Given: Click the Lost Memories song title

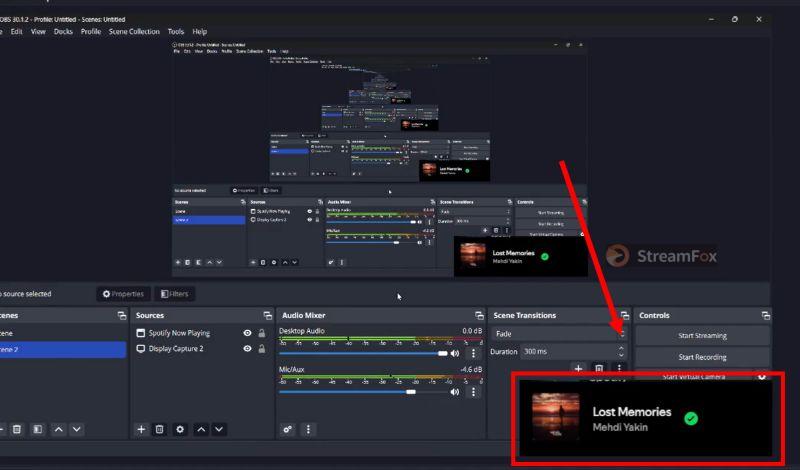Looking at the screenshot, I should pos(632,412).
